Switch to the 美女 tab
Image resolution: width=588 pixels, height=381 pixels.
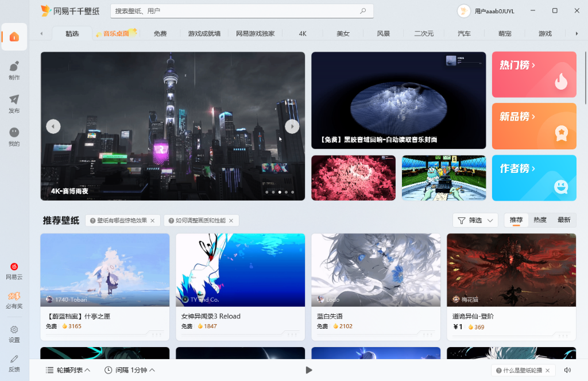343,33
